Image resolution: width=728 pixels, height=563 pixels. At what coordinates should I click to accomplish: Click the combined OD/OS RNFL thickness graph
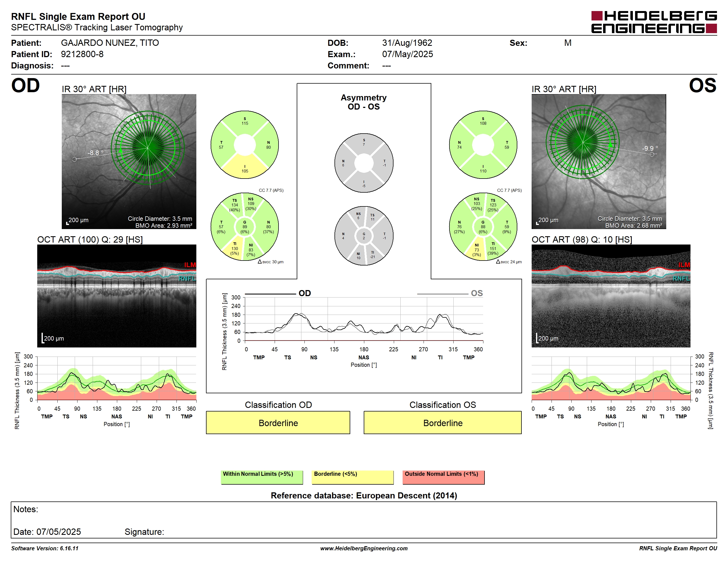364,319
